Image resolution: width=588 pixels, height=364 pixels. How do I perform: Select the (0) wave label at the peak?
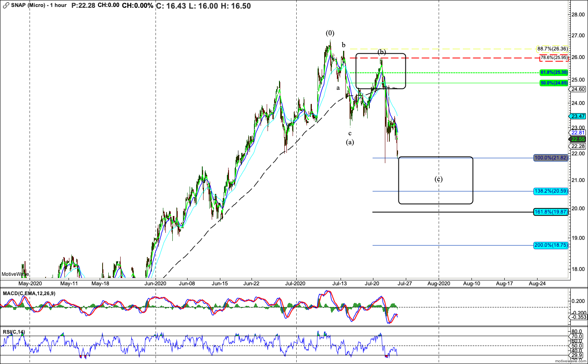[330, 33]
